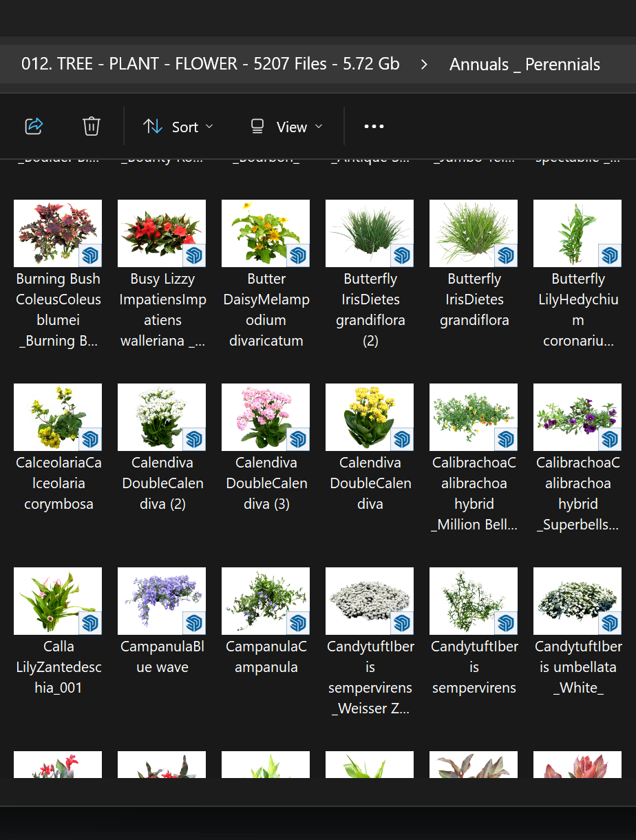Screen dimensions: 636x840
Task: Click the 'CalceolariaCalceolaria corymbosa' file name
Action: pyautogui.click(x=59, y=483)
